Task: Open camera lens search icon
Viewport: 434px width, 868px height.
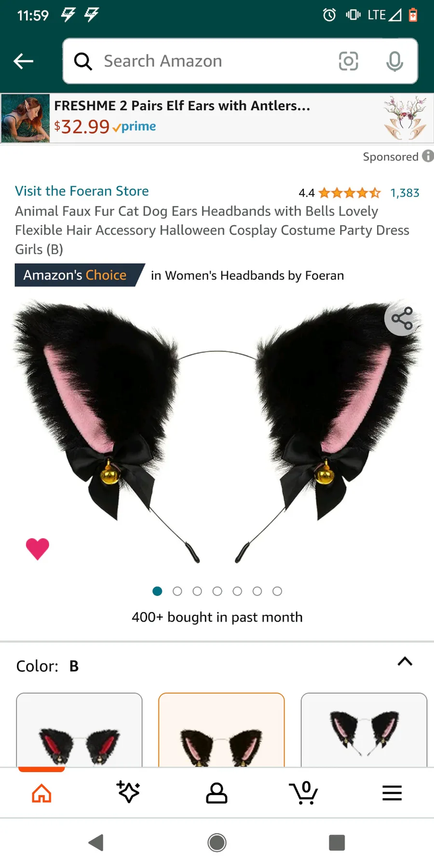Action: click(348, 61)
